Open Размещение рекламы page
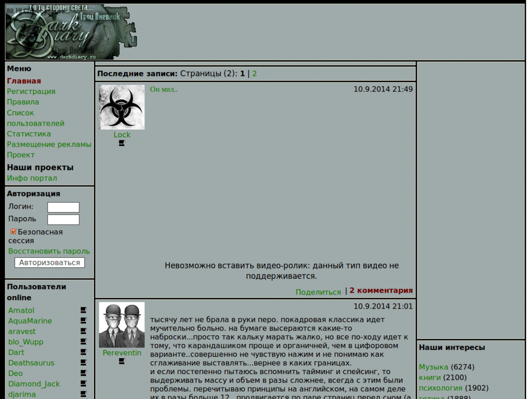Image resolution: width=532 pixels, height=399 pixels. click(x=49, y=144)
